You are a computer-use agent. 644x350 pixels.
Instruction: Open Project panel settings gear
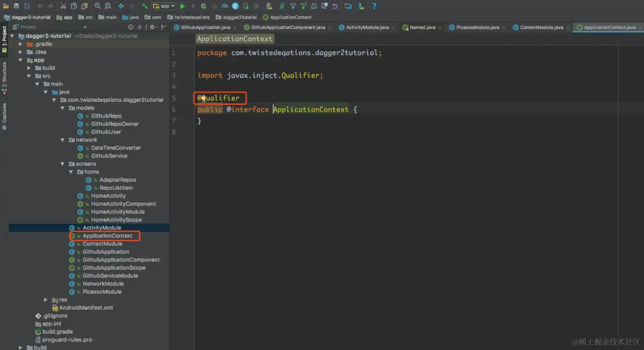(153, 27)
